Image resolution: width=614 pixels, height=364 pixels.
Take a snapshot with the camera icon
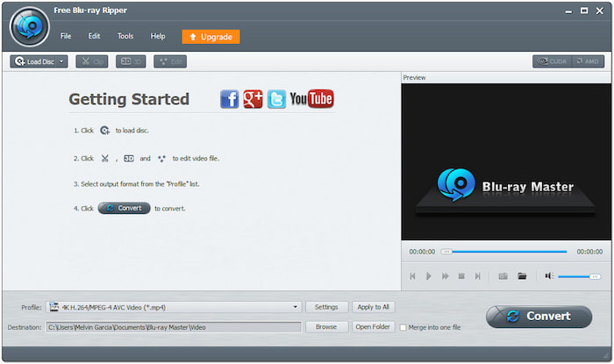[x=503, y=276]
